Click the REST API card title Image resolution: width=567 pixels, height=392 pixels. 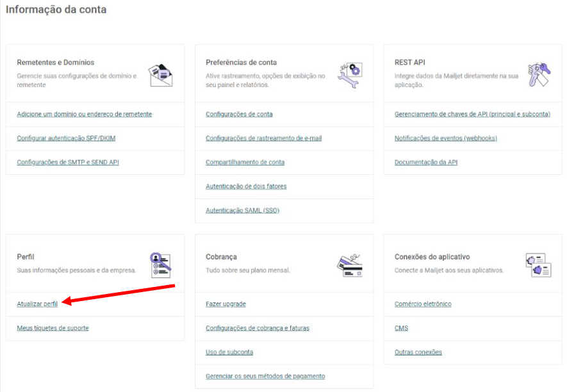(x=409, y=62)
